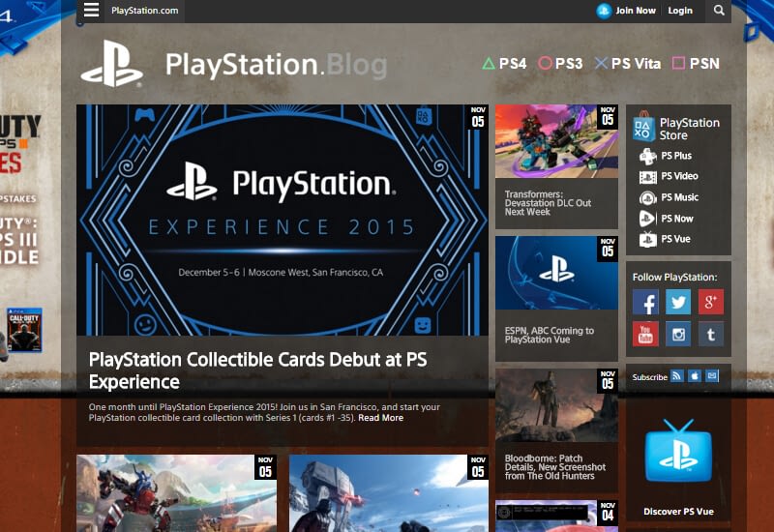Open the Nov 04 article thumbnail
The image size is (774, 532).
tap(556, 517)
